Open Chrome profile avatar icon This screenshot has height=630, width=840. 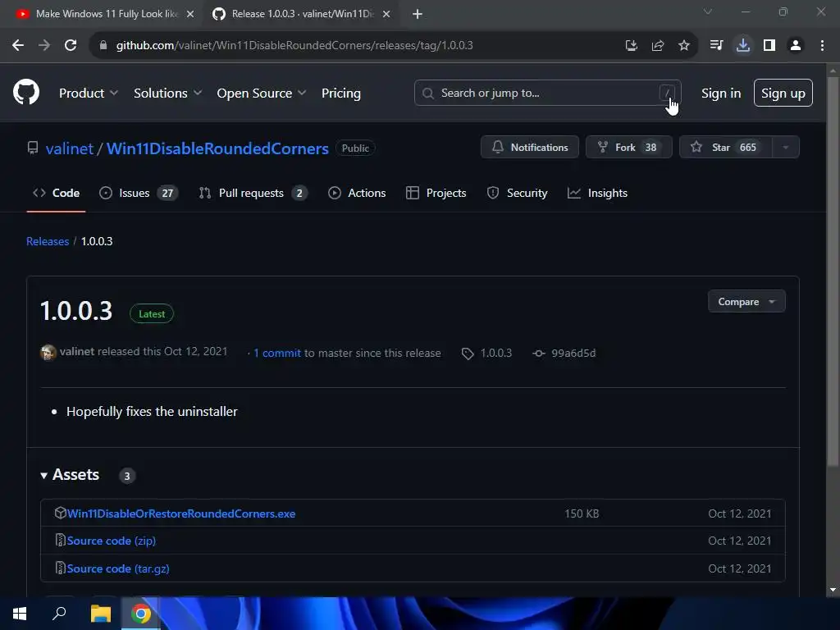pos(796,46)
